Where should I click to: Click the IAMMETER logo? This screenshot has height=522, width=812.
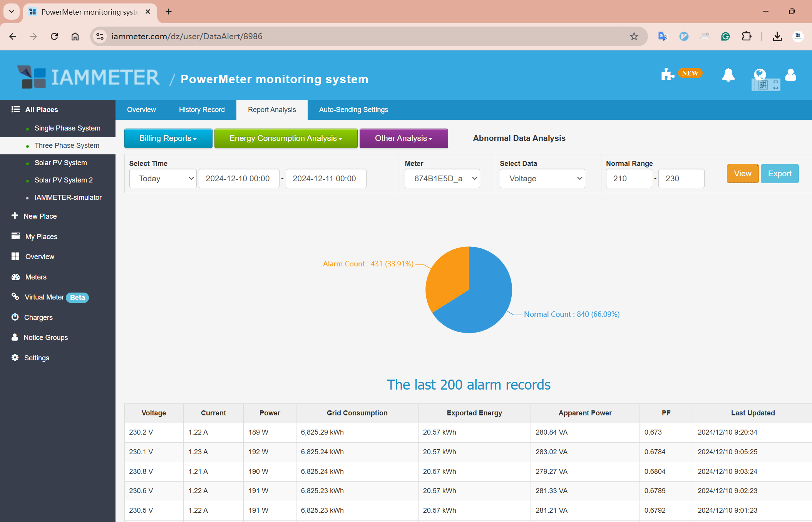click(x=89, y=77)
